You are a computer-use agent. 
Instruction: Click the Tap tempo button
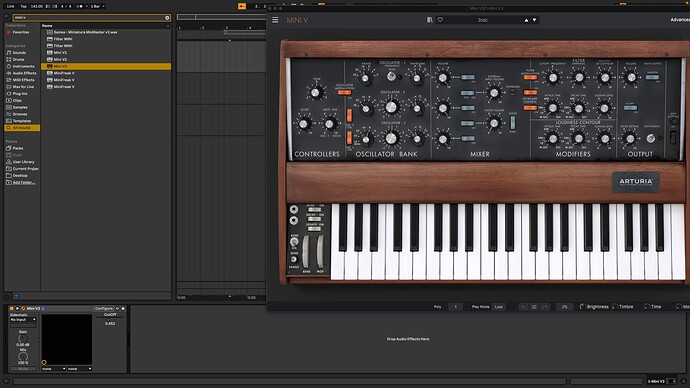23,6
